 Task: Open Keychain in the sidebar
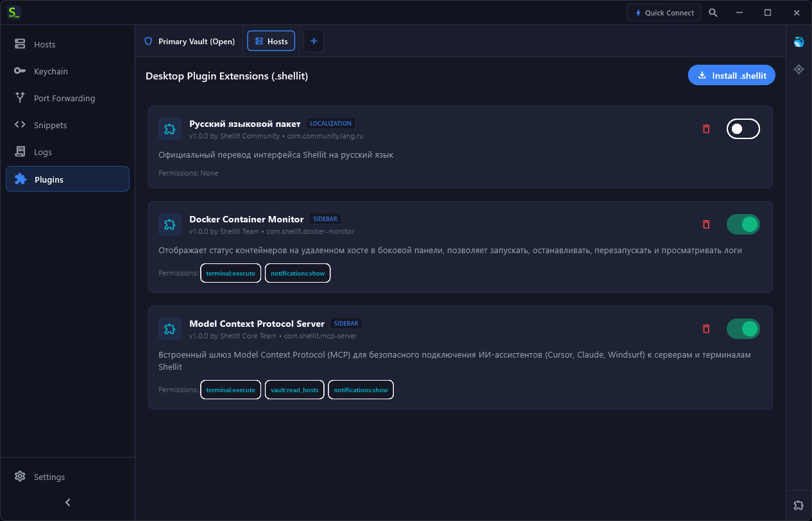point(67,71)
